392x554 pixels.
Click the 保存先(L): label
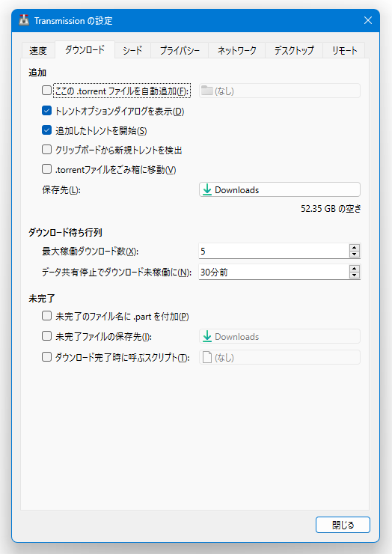point(61,190)
